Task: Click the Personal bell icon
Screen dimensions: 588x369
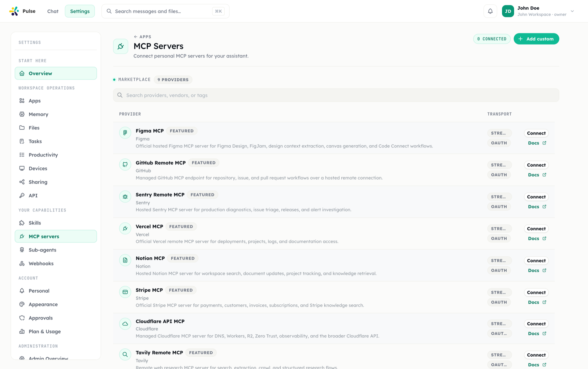Action: pos(22,291)
